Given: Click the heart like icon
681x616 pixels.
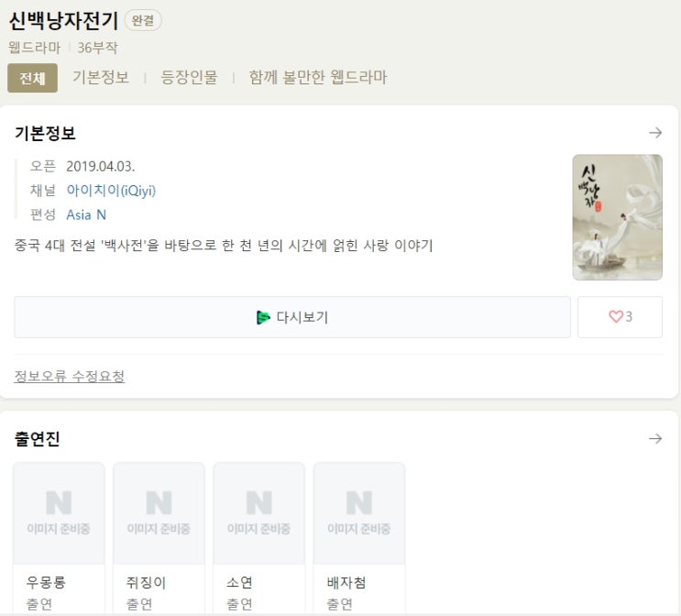Looking at the screenshot, I should [616, 316].
